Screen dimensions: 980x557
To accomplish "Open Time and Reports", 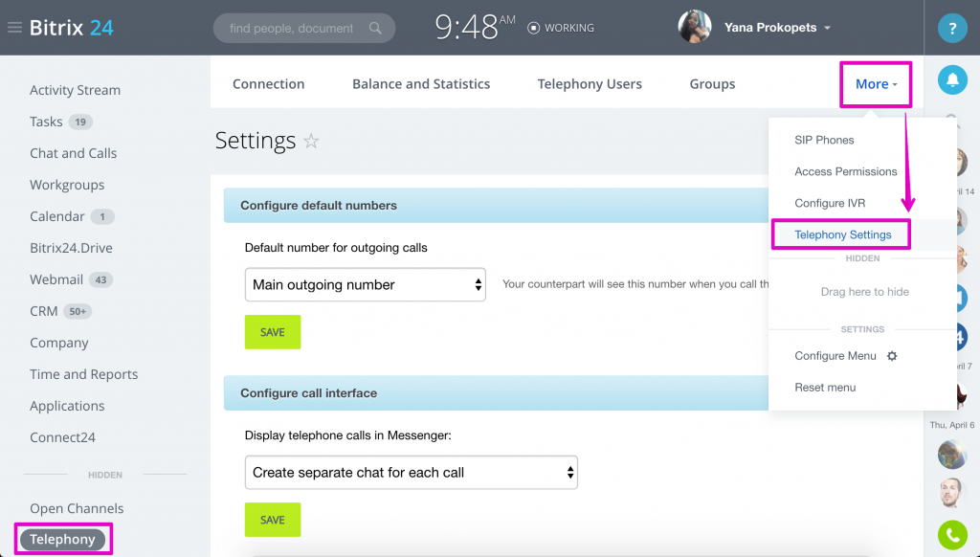I will click(84, 374).
